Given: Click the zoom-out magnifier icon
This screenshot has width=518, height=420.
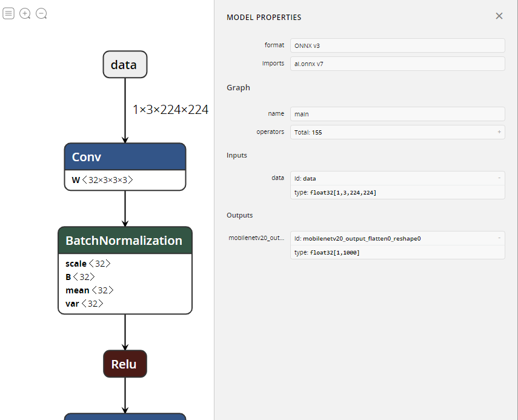Looking at the screenshot, I should (x=41, y=13).
